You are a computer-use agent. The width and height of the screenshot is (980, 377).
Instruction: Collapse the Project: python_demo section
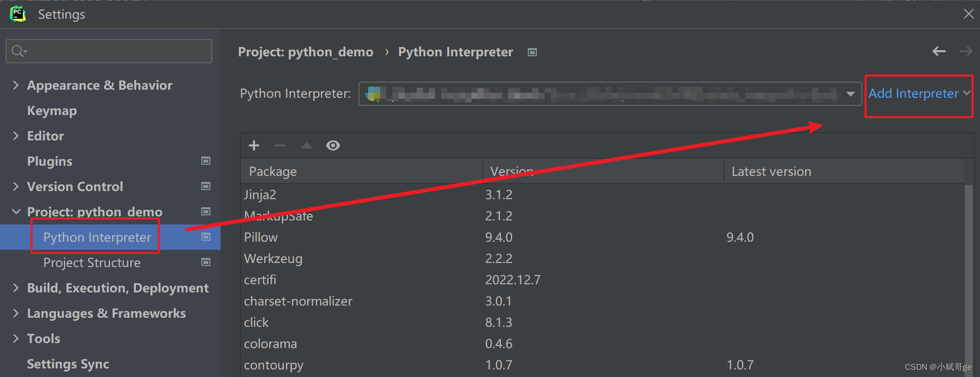pos(16,212)
